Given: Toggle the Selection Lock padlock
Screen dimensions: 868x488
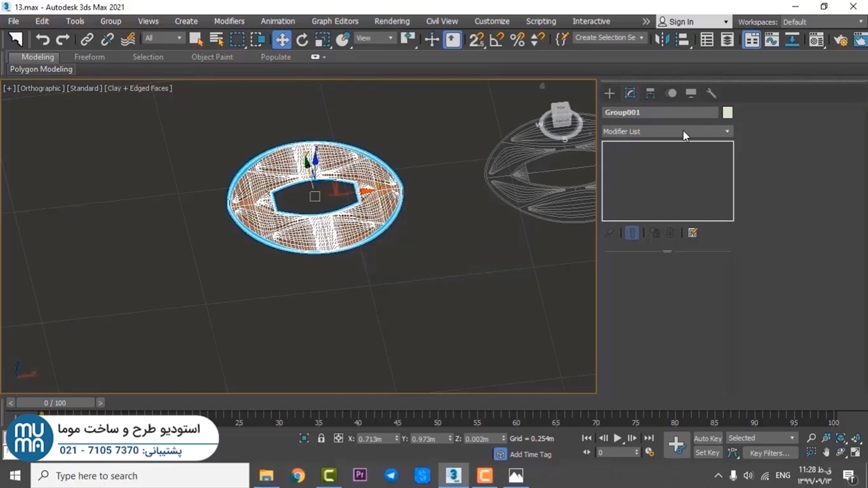Looking at the screenshot, I should point(321,439).
